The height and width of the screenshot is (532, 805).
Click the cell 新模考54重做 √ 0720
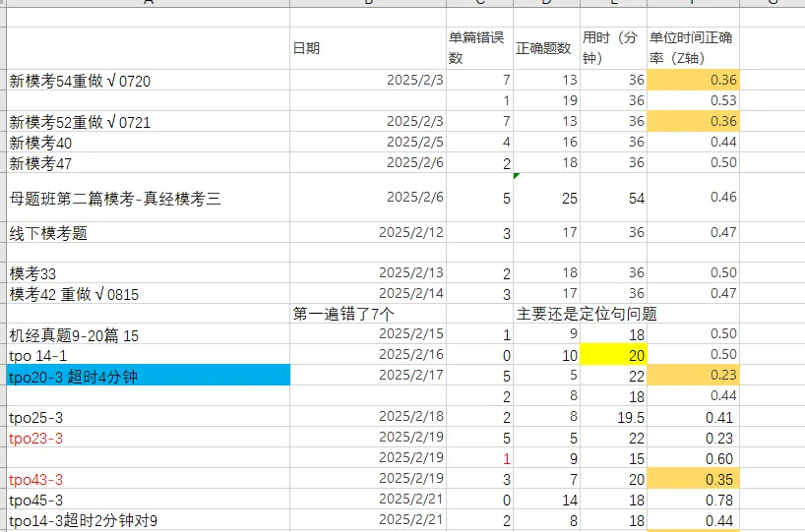148,81
